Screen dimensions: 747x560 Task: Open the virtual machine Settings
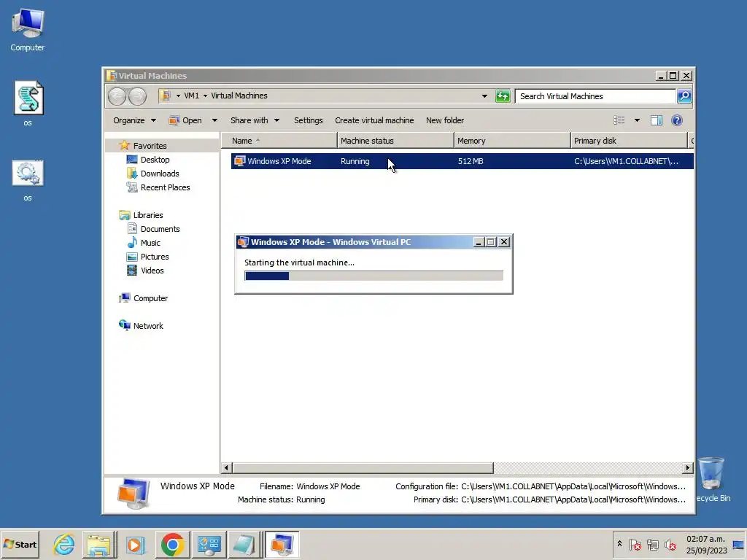[309, 120]
